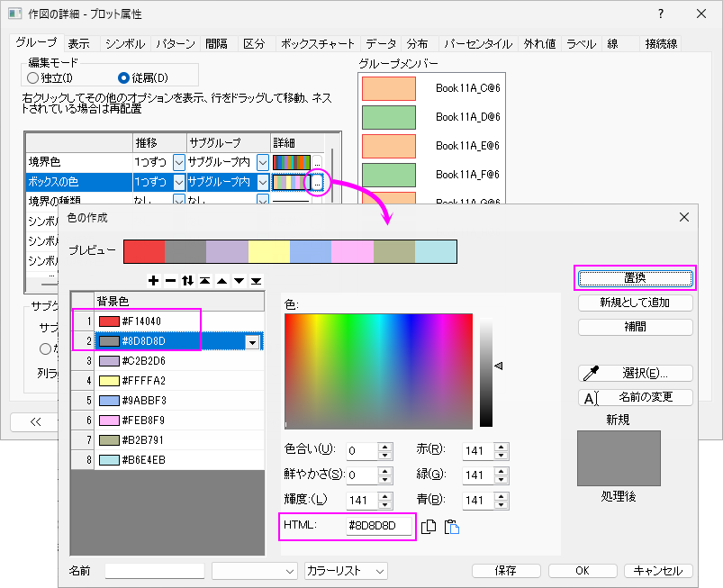Viewport: 723px width, 588px height.
Task: Move selected color down one row
Action: click(239, 280)
